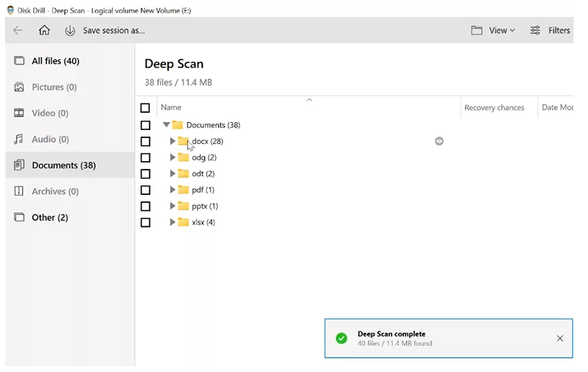The width and height of the screenshot is (588, 372).
Task: Open the View folder icon
Action: (477, 30)
